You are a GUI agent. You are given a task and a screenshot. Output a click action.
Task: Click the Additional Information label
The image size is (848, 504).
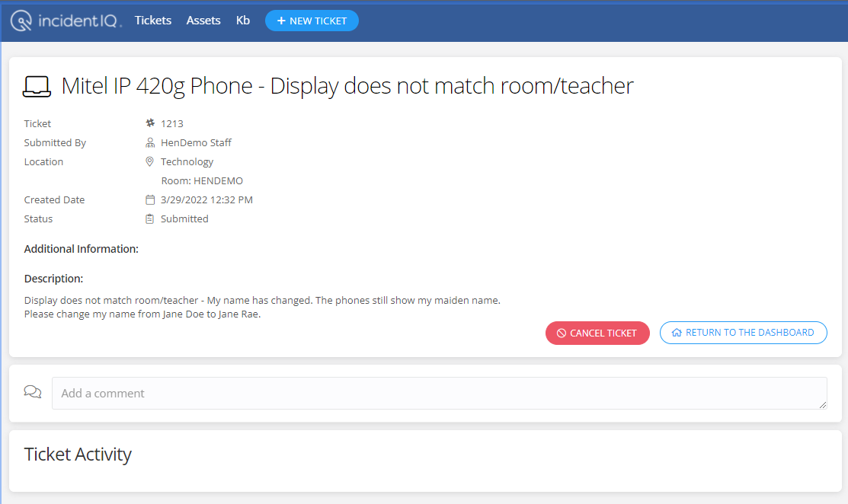pyautogui.click(x=81, y=249)
